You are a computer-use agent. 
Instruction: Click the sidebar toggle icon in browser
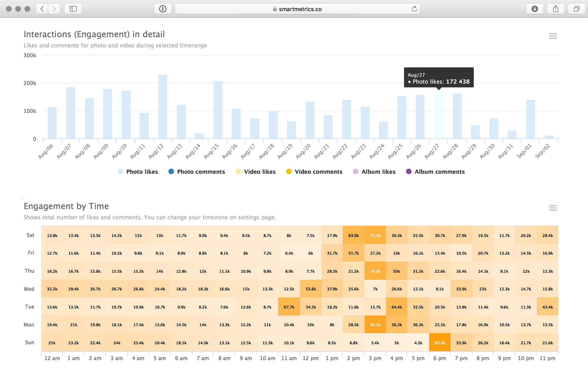72,9
